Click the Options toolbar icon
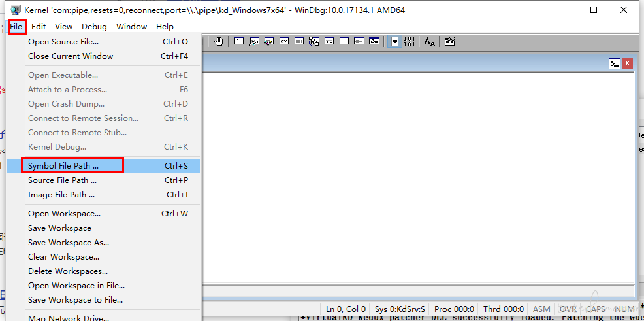This screenshot has height=321, width=644. tap(450, 41)
